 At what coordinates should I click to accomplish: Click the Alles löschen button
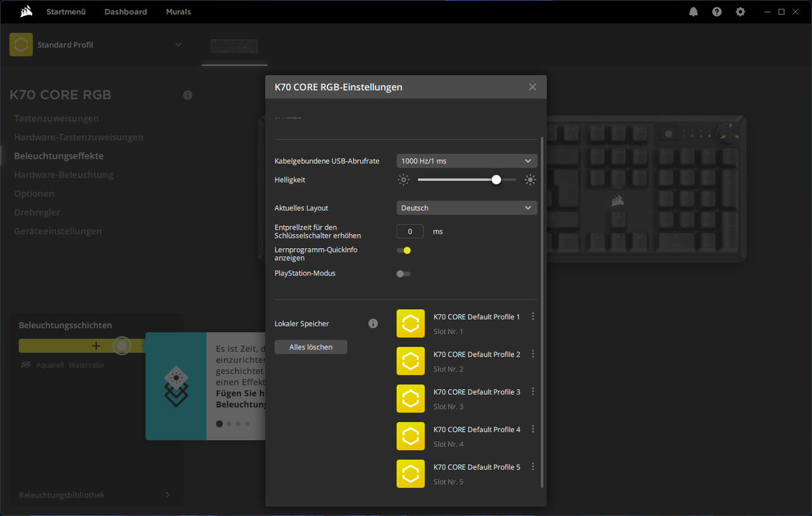[x=311, y=347]
